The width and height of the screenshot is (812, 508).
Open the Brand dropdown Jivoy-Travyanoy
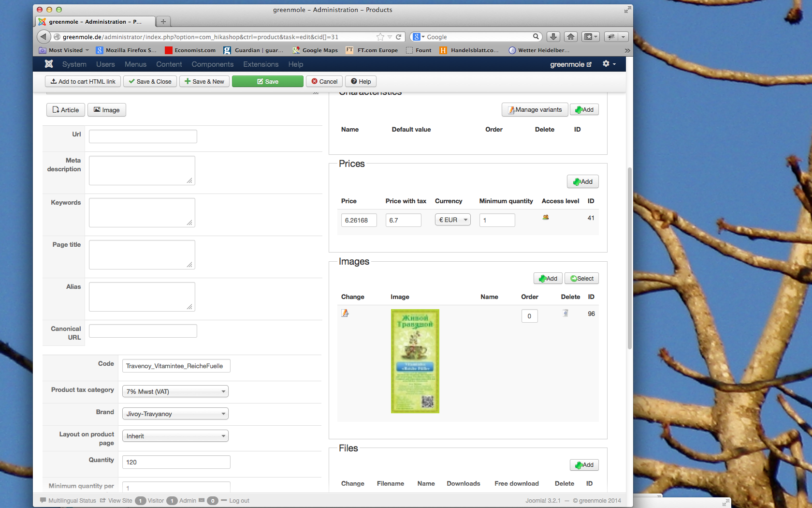[175, 414]
